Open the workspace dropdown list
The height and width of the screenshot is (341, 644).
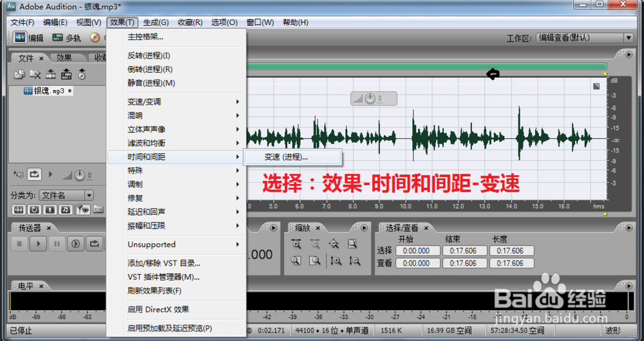point(629,38)
